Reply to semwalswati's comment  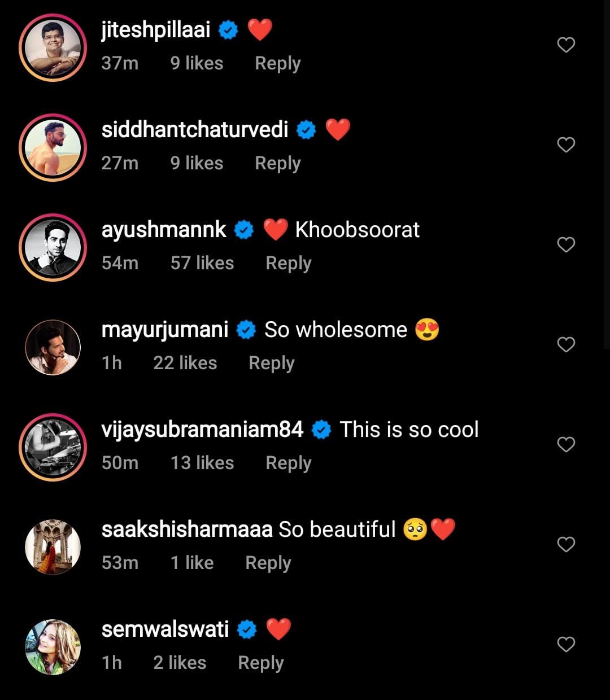tap(260, 662)
